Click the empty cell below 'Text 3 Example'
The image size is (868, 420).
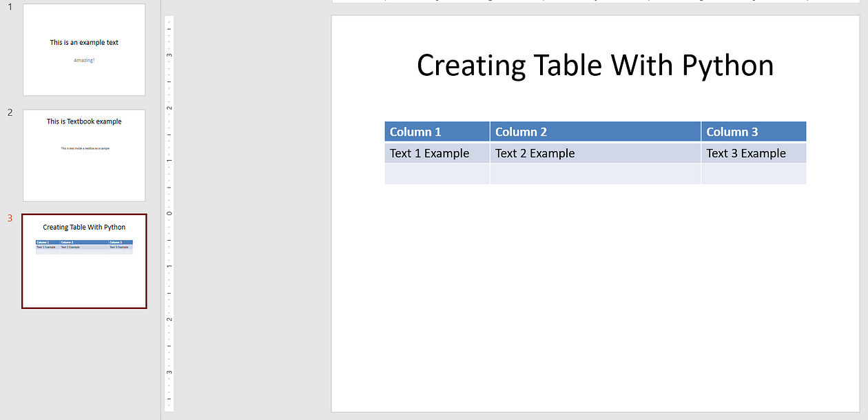tap(753, 174)
